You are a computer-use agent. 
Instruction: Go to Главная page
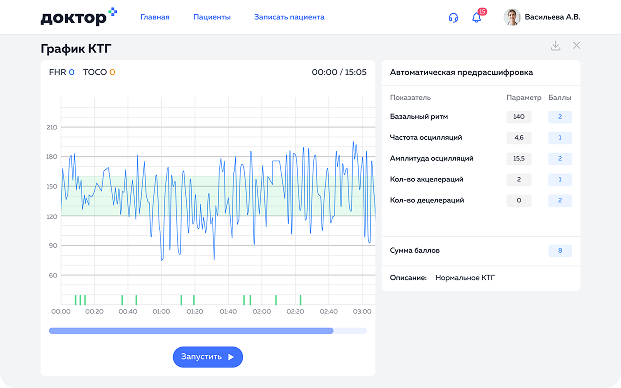tap(155, 17)
